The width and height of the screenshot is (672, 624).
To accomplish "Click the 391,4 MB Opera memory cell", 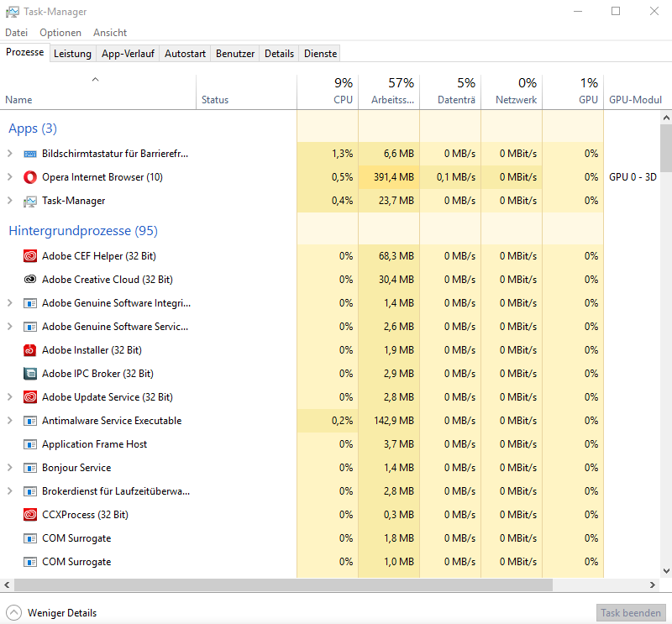I will click(389, 177).
